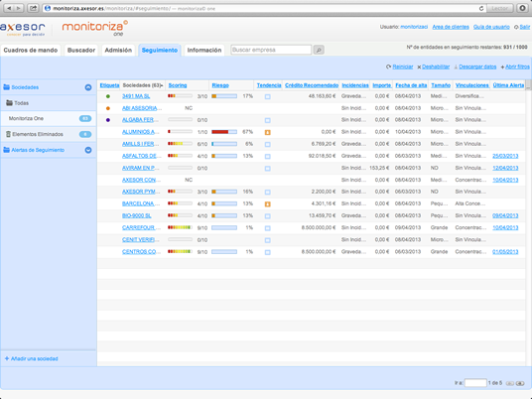
Task: Click the trend icon in CENTROS CO row
Action: [268, 252]
